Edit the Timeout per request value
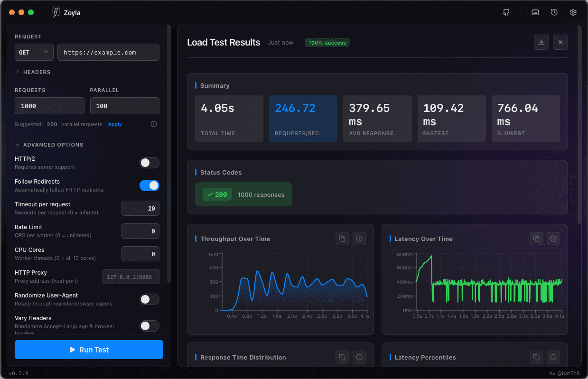The width and height of the screenshot is (588, 379). (140, 208)
